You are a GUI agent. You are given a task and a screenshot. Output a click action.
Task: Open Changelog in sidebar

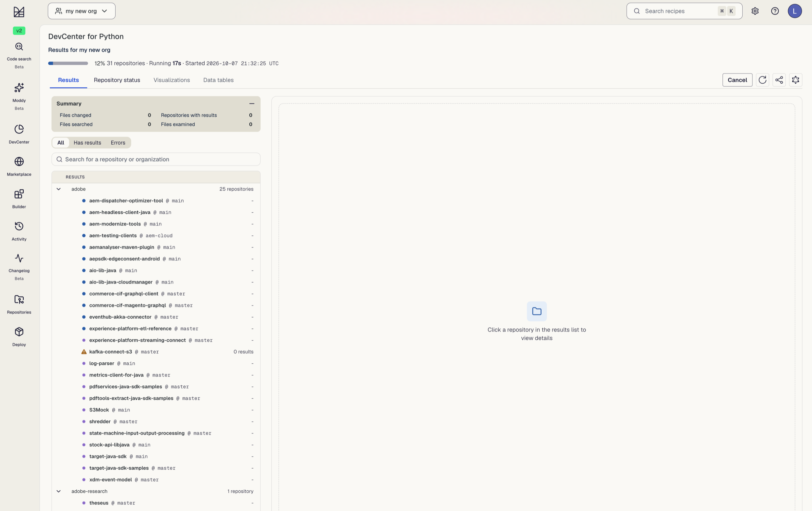point(19,267)
